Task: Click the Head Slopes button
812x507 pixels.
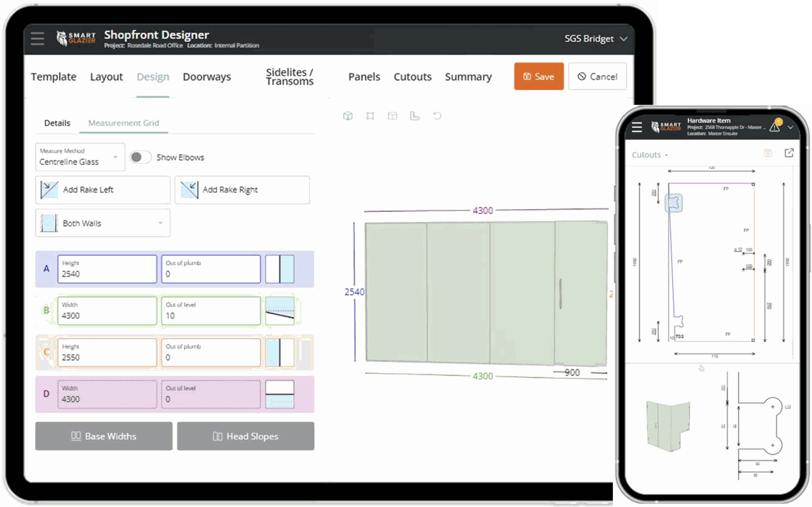Action: pos(245,436)
